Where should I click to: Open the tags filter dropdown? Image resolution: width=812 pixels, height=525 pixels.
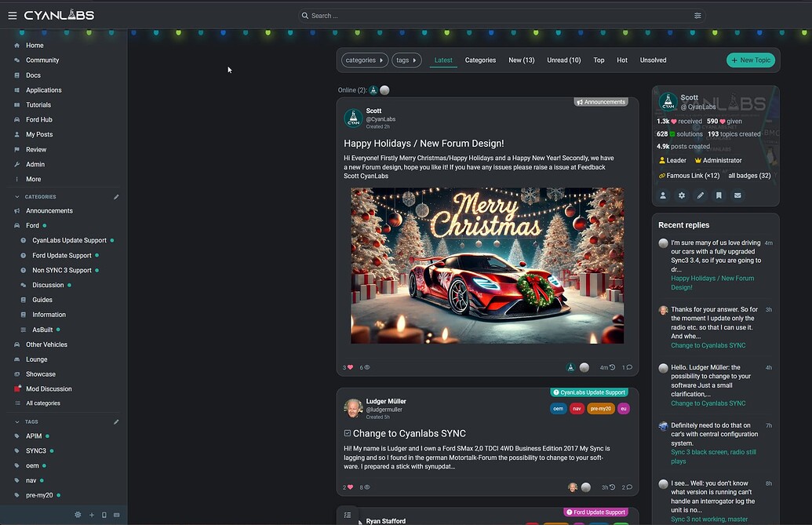406,60
